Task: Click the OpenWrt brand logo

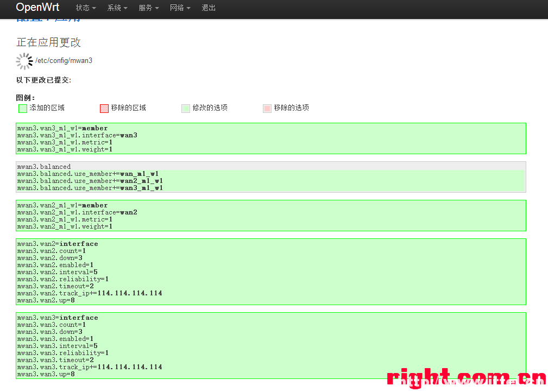Action: (x=37, y=7)
